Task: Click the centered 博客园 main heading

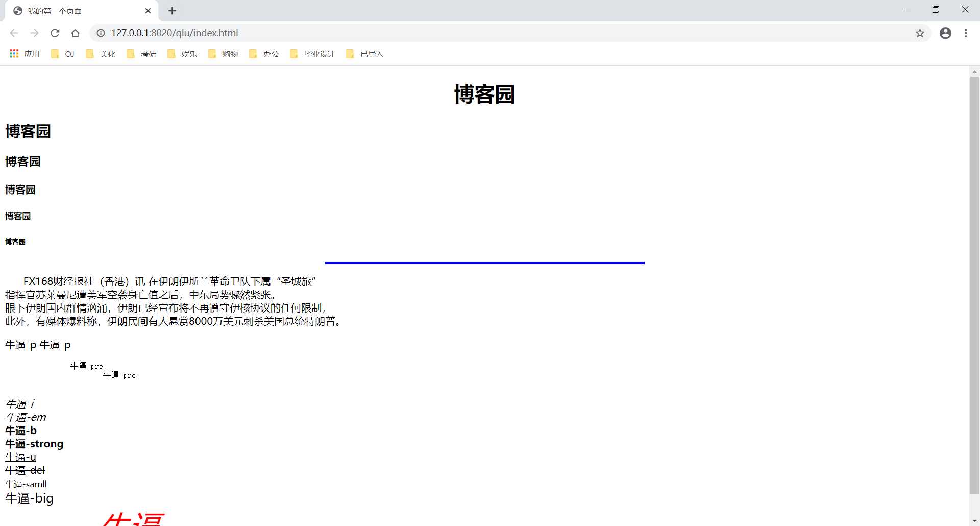Action: 484,94
